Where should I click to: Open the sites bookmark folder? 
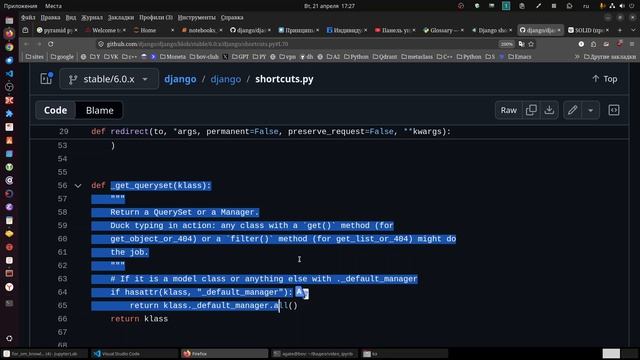(x=34, y=57)
